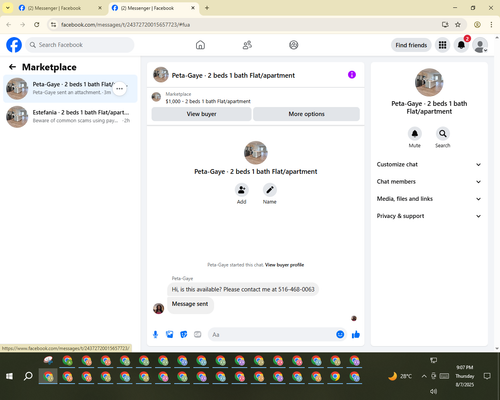Click the conversation information icon

352,75
